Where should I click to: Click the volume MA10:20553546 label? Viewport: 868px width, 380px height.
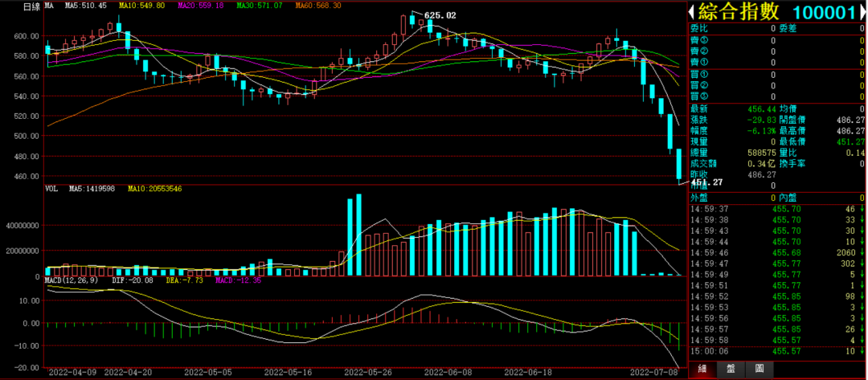click(155, 189)
